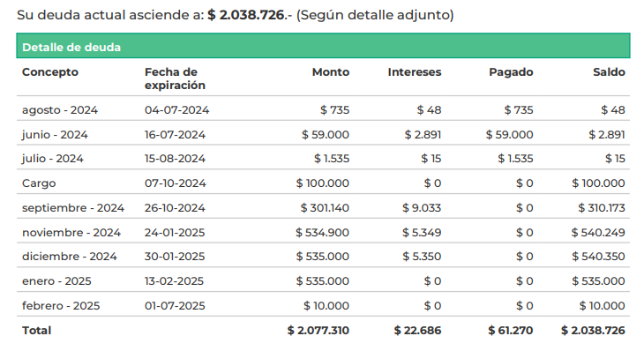Click the diciembre - 2024 concept

pyautogui.click(x=70, y=257)
